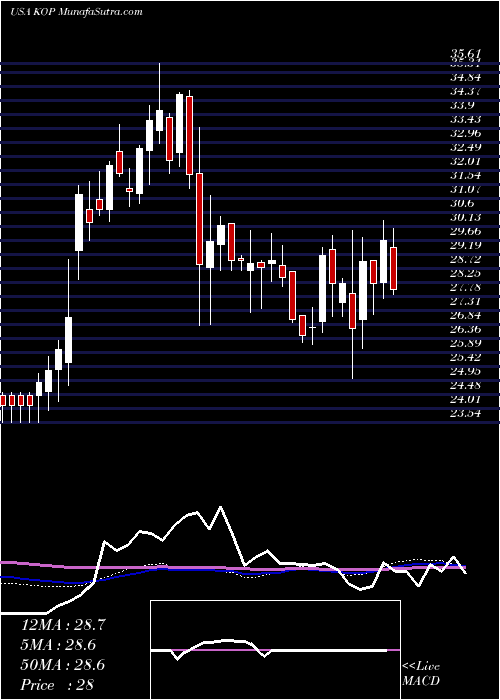
Task: Click the 27.78 price axis label
Action: (x=467, y=287)
